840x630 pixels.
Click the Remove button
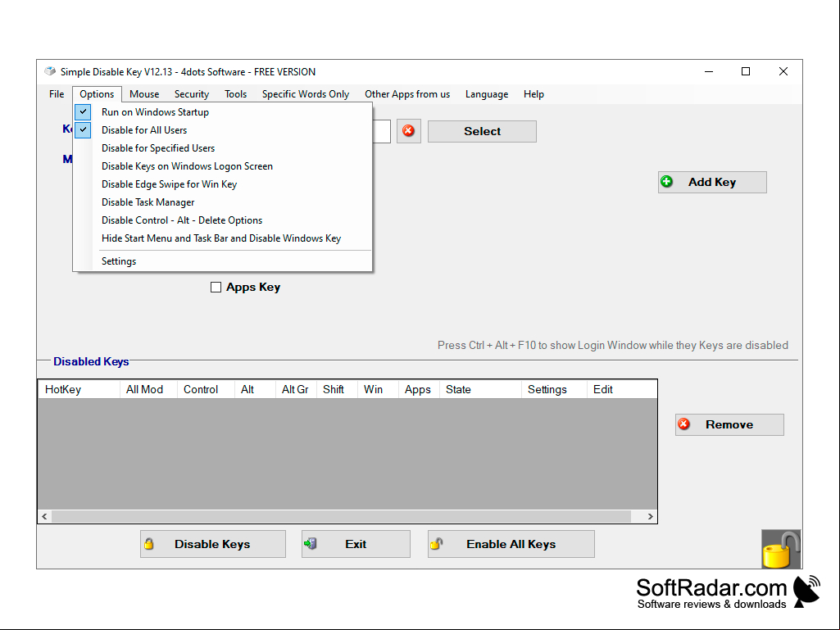tap(729, 425)
